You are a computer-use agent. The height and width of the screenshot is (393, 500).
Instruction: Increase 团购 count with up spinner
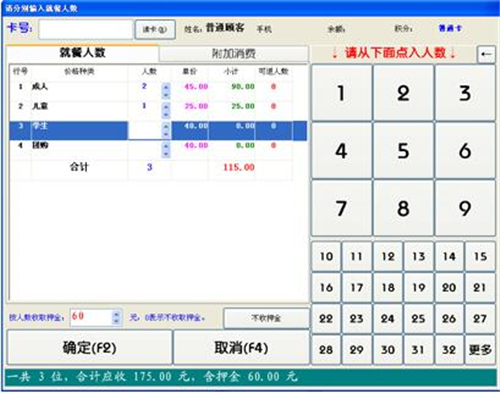pos(166,146)
